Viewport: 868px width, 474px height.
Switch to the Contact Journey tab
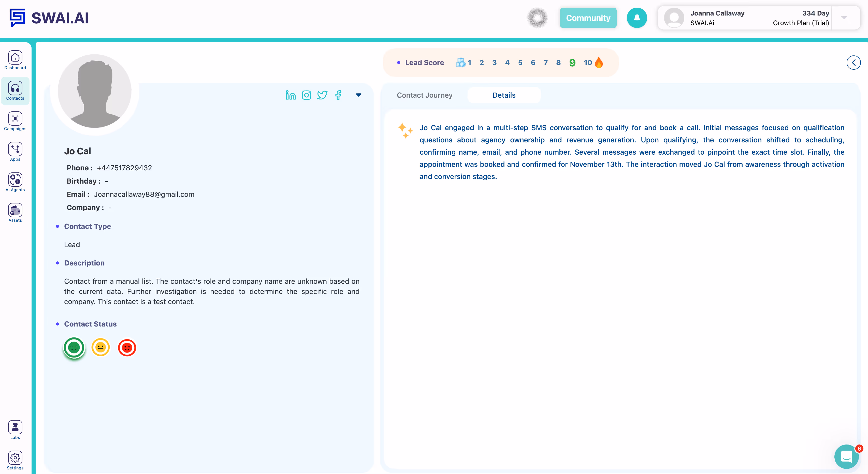point(424,95)
